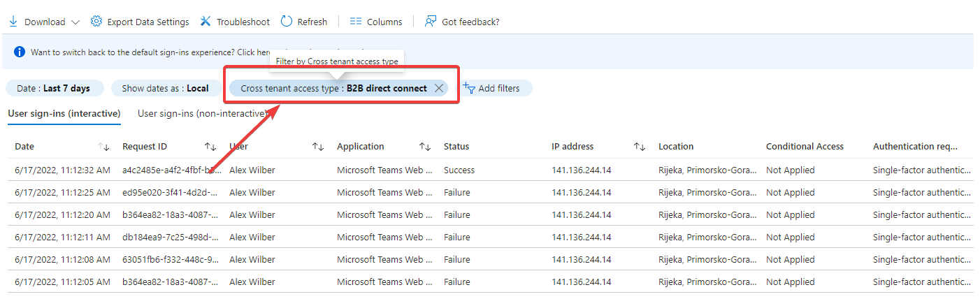Click the Conditional Access column header
This screenshot has width=980, height=299.
click(805, 147)
